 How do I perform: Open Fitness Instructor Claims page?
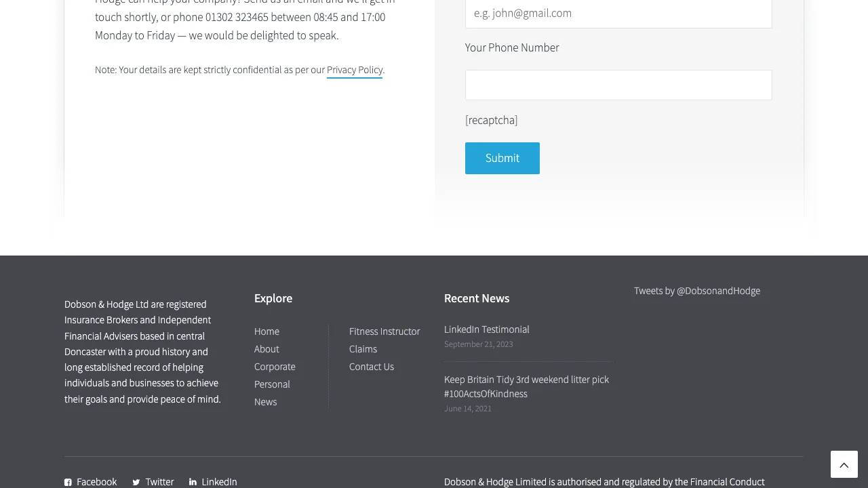tap(384, 340)
